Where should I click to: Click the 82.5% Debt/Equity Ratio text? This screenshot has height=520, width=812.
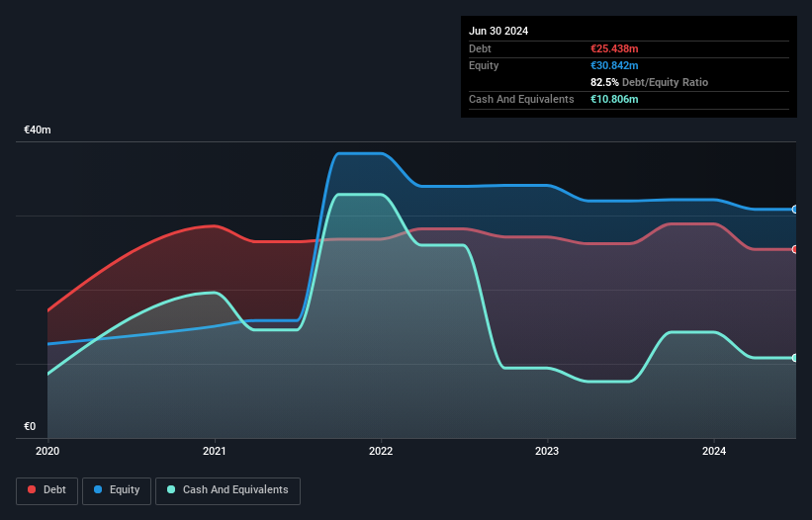coord(650,82)
